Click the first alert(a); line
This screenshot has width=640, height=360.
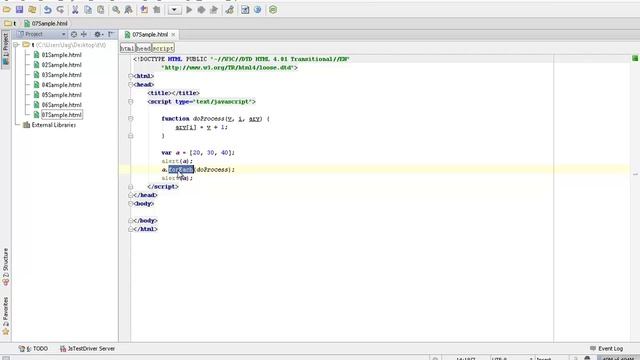click(x=177, y=161)
